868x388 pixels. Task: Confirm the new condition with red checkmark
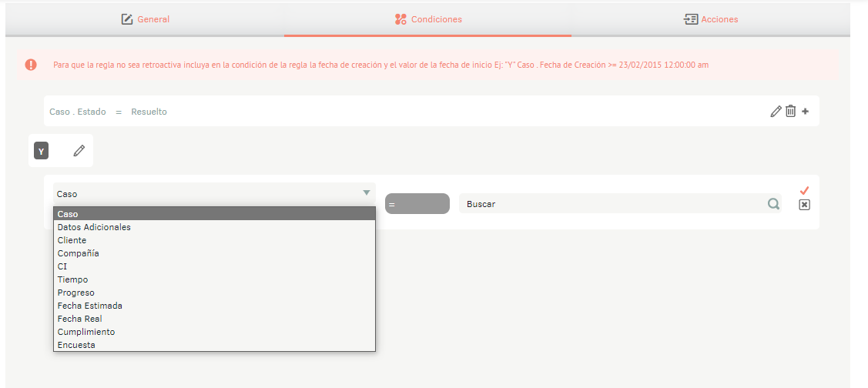[804, 190]
